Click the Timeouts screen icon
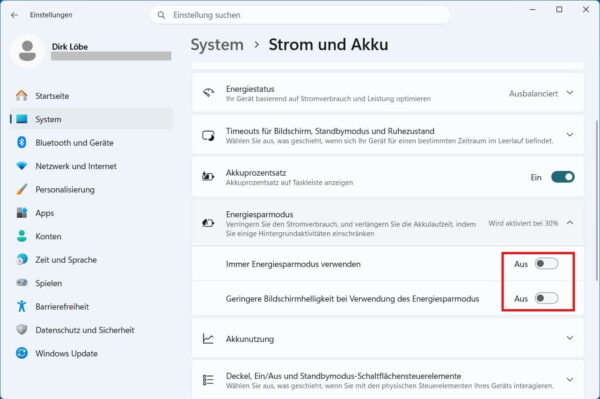 click(x=208, y=135)
